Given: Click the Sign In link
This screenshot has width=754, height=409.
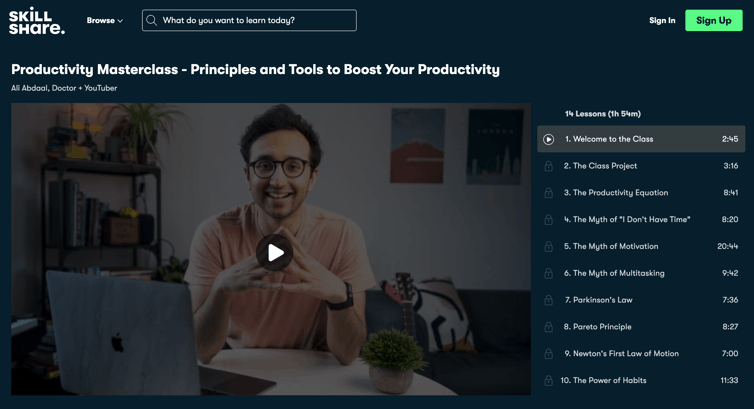Looking at the screenshot, I should pyautogui.click(x=662, y=20).
